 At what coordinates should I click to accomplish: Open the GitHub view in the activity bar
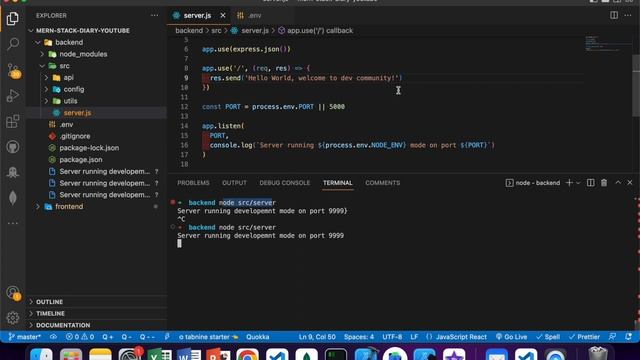point(13,147)
